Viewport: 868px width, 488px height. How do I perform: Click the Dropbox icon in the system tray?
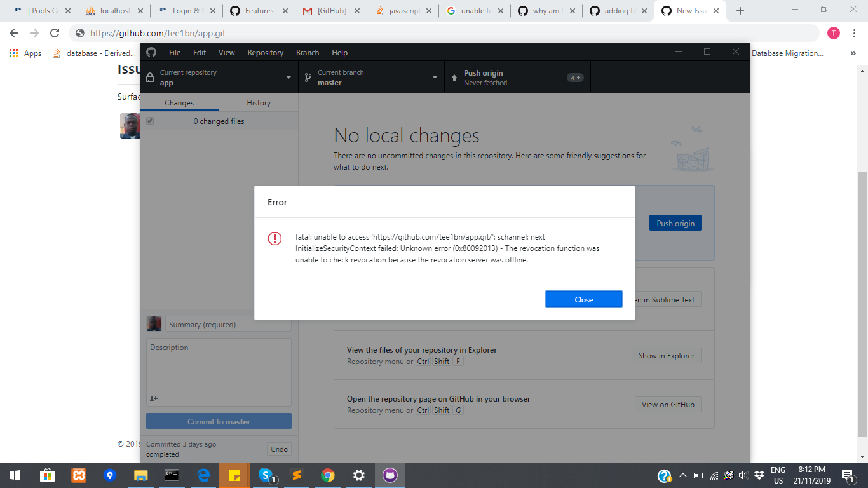759,475
